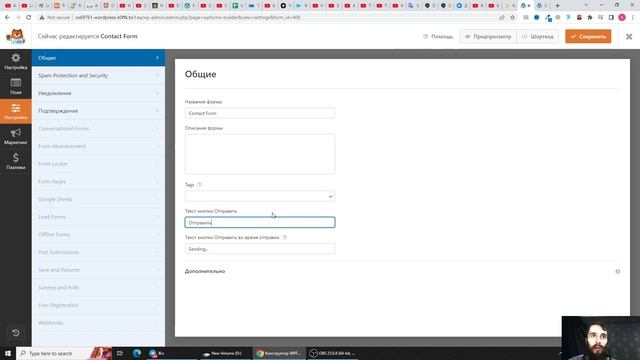Open the revisions history icon
Screen dimensions: 640x360
(16, 333)
